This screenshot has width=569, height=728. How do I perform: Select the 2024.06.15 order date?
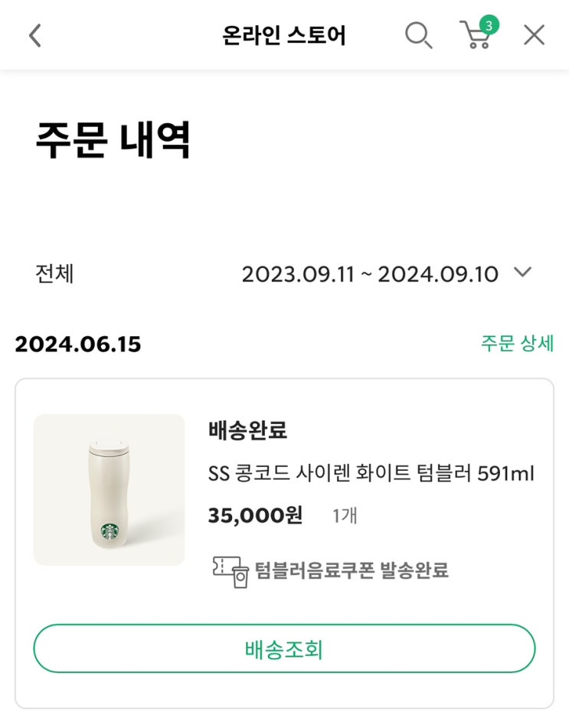(78, 344)
